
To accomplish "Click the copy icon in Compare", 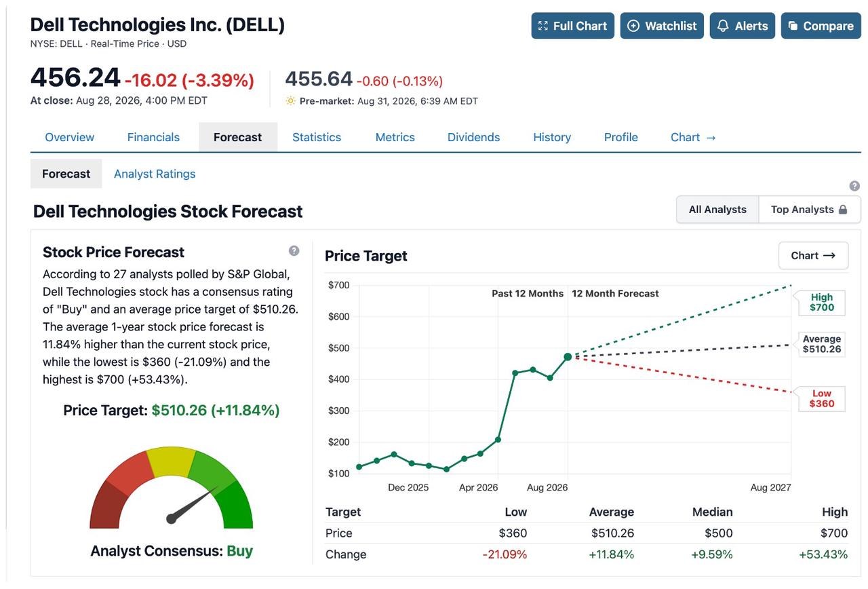I will tap(793, 26).
